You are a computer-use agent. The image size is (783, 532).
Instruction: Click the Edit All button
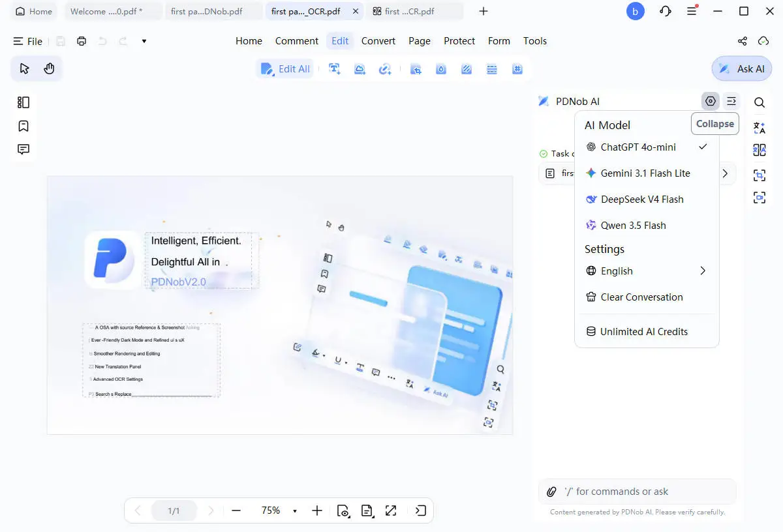[285, 68]
